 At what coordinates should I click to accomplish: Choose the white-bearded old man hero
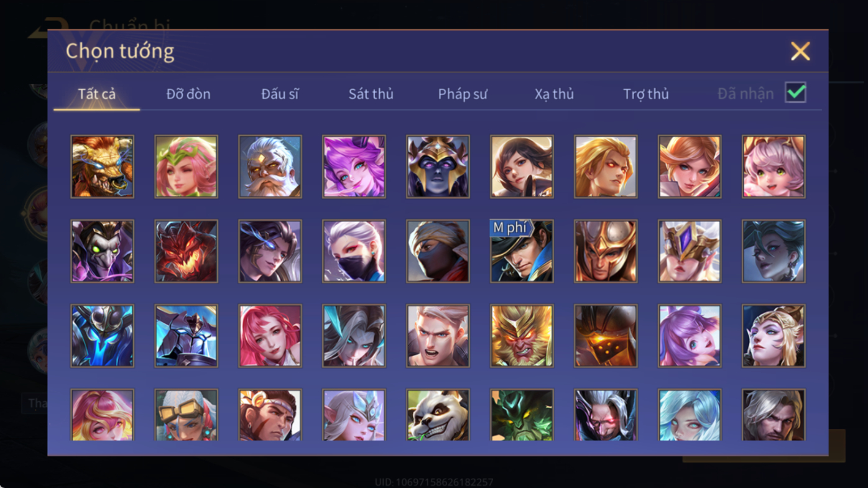[270, 167]
